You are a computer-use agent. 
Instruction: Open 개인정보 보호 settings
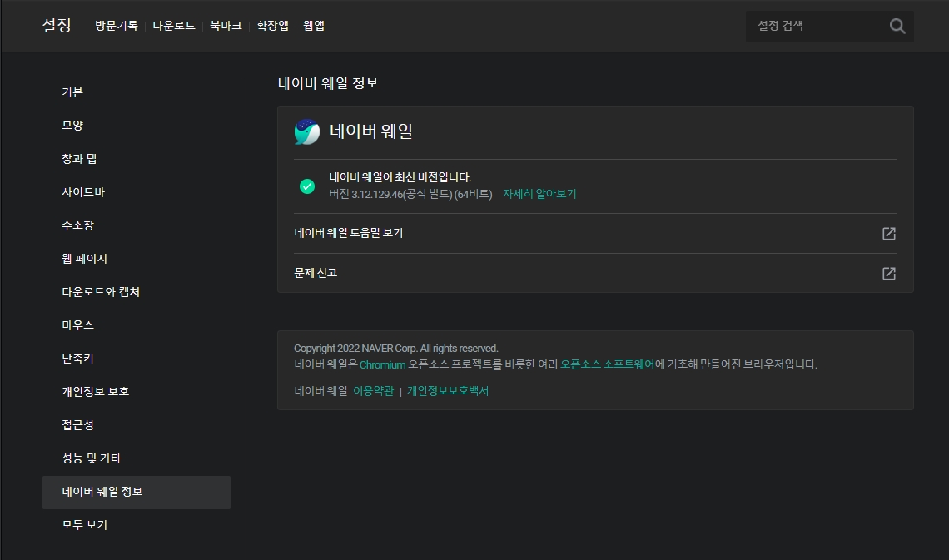coord(137,391)
